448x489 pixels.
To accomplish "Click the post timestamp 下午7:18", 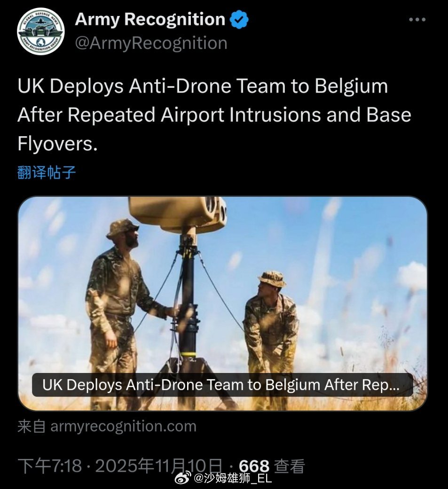I will [50, 466].
